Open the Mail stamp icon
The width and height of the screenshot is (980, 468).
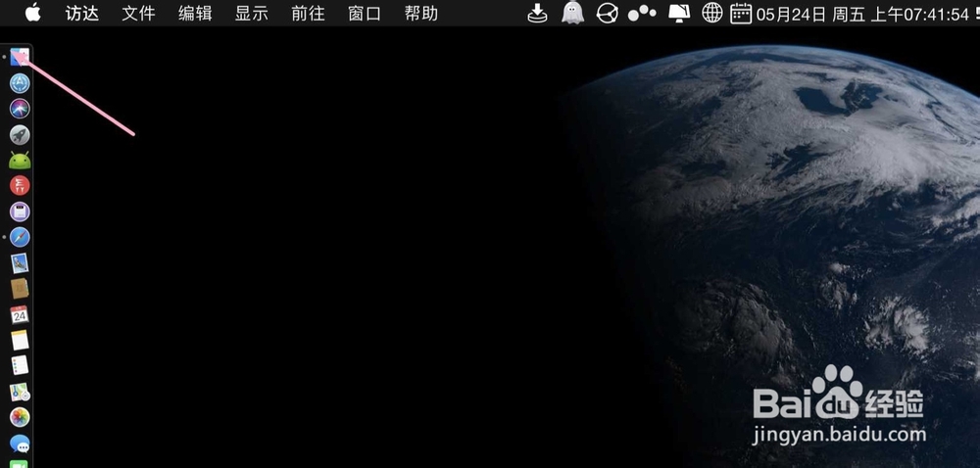click(x=20, y=263)
